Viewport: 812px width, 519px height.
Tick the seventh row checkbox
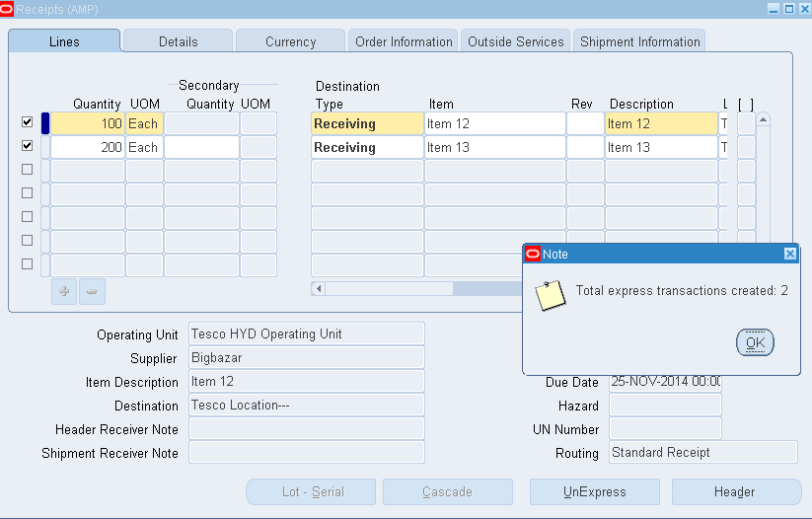28,264
